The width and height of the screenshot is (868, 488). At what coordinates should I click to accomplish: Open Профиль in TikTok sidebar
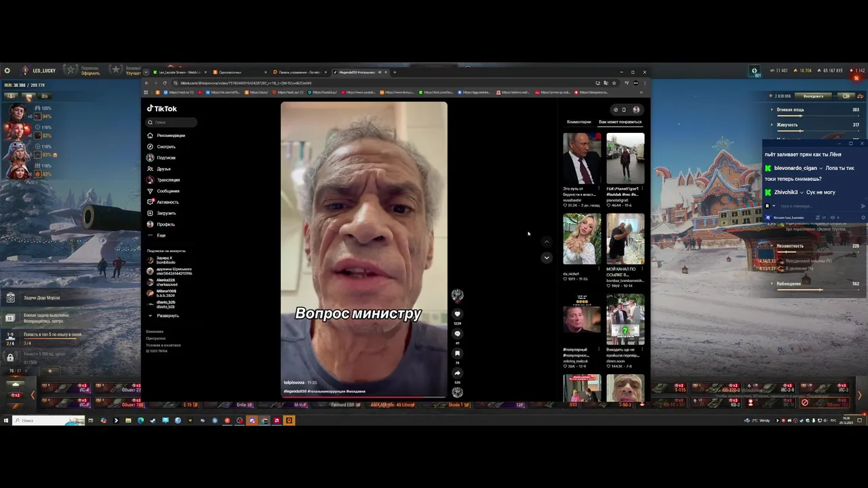[161, 224]
